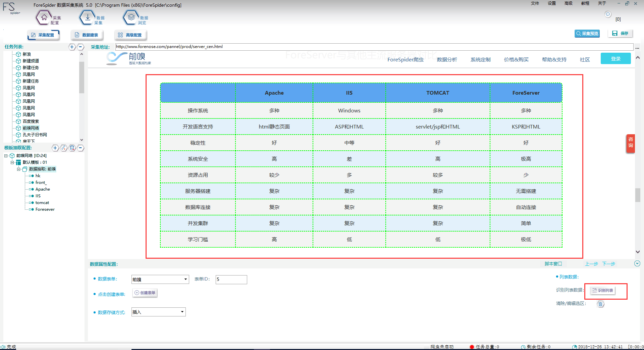Click the task list scroll-down arrow

click(82, 140)
